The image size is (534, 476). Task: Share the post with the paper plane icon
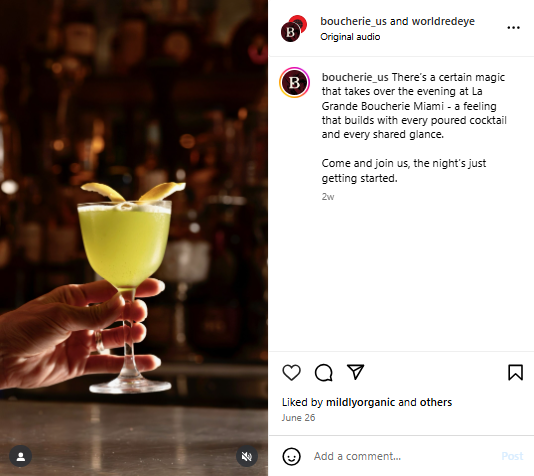pos(355,372)
